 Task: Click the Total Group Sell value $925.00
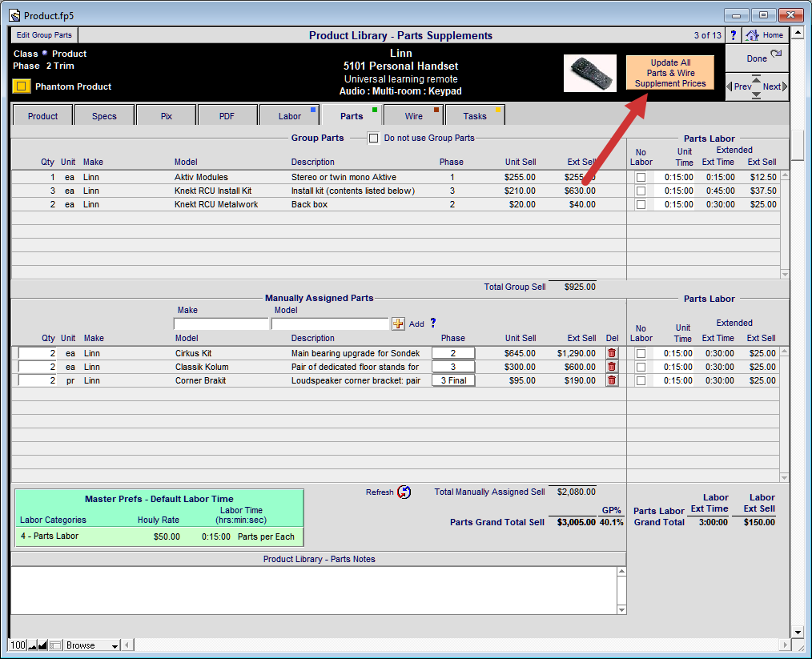coord(580,287)
